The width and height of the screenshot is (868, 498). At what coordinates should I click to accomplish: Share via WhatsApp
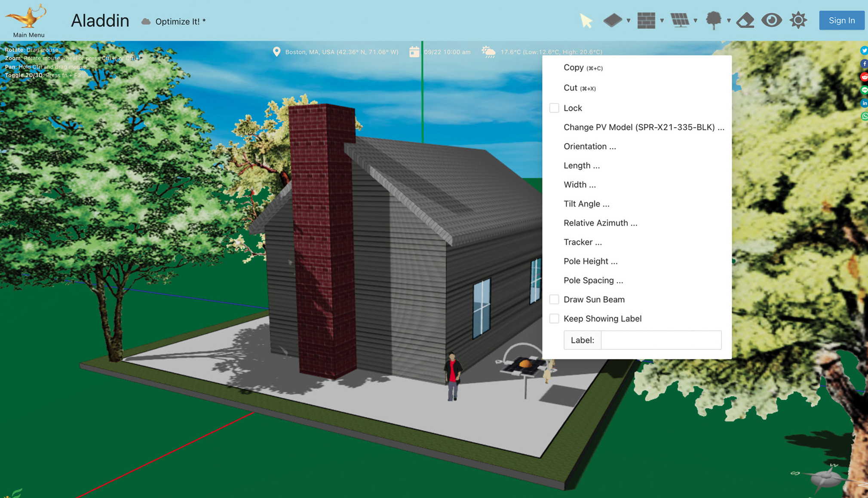click(864, 116)
